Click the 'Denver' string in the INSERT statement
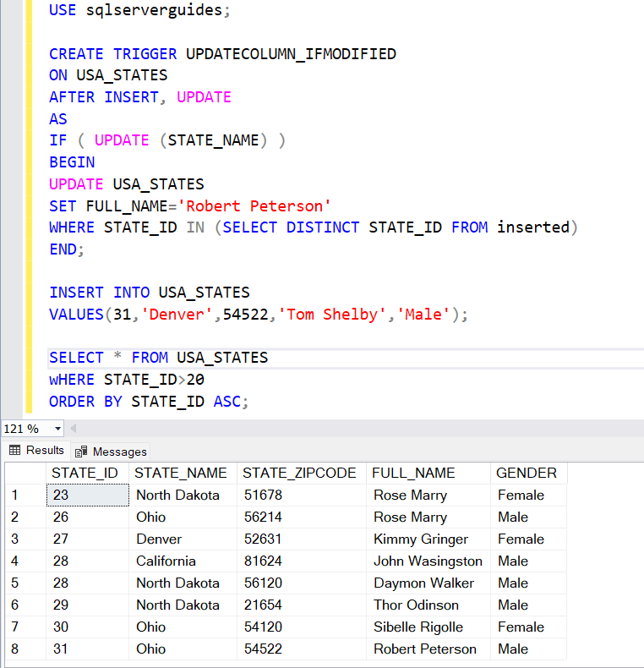Viewport: 644px width, 668px height. click(177, 315)
